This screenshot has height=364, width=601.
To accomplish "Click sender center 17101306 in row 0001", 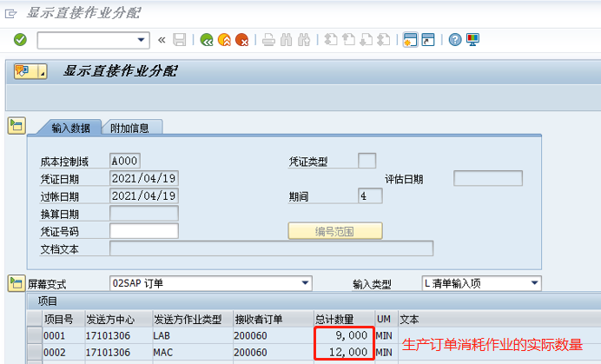I will pos(118,335).
